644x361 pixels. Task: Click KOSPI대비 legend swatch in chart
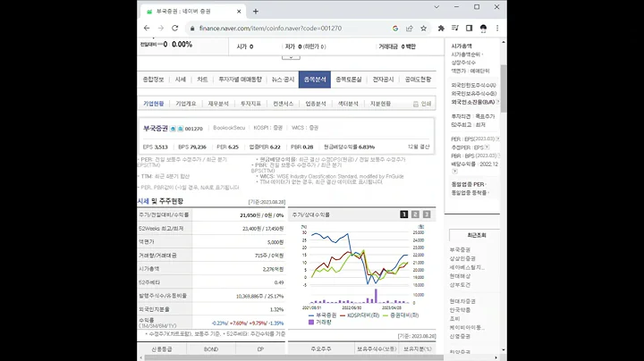[343, 315]
